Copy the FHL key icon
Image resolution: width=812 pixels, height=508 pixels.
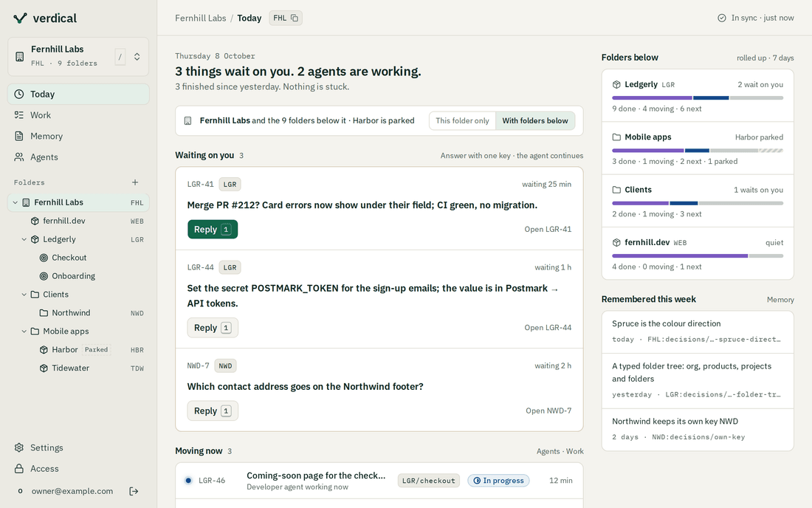click(294, 18)
